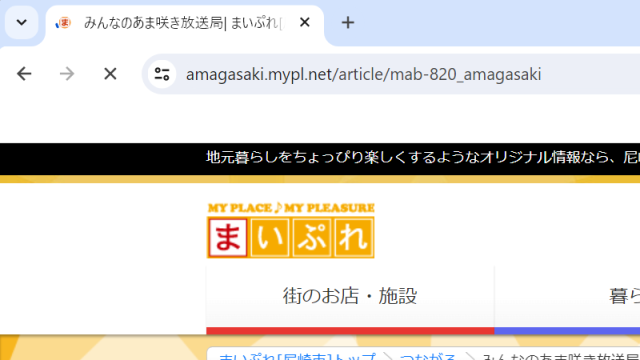The image size is (640, 360).
Task: Open the 街のお店・施設 navigation menu
Action: (x=350, y=296)
